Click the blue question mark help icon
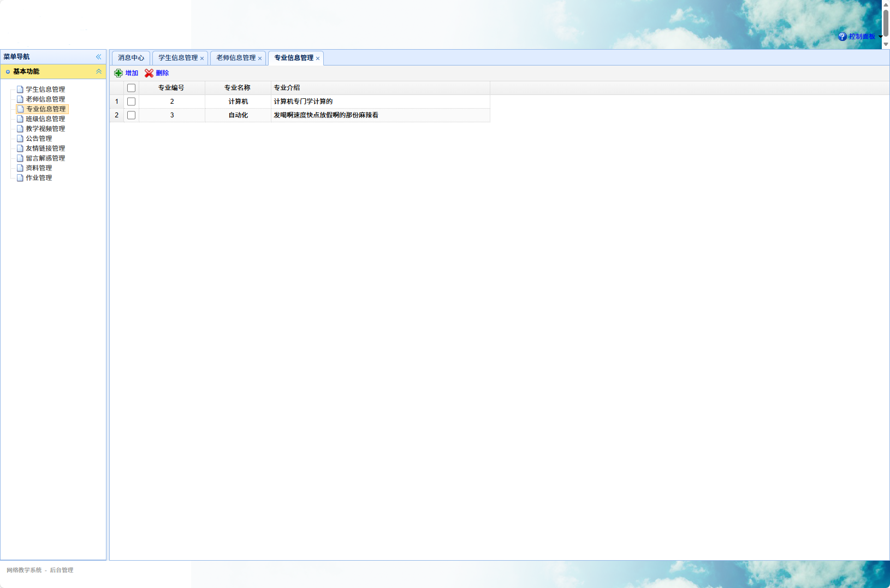This screenshot has height=588, width=890. [x=842, y=37]
